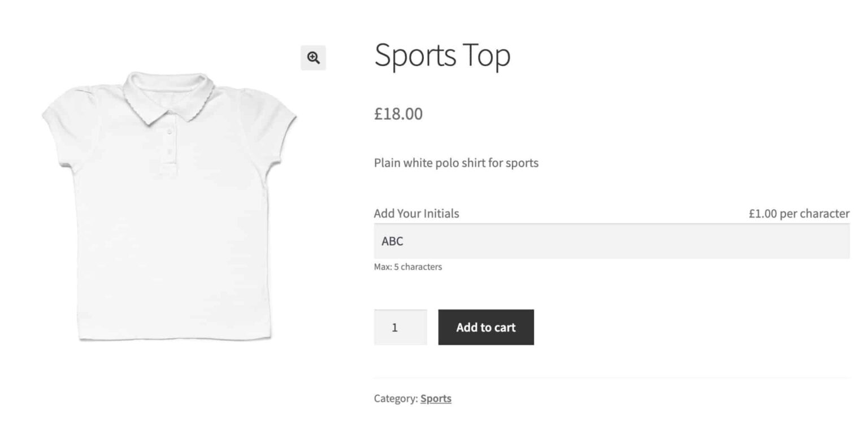Click the £1.00 per character label
Image resolution: width=868 pixels, height=425 pixels.
coord(799,213)
